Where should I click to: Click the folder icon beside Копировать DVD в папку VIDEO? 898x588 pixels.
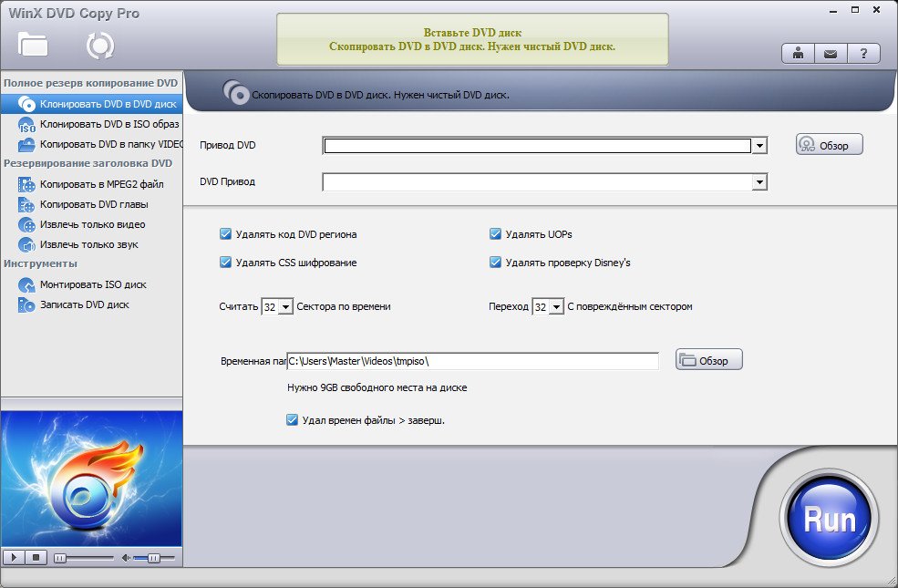[x=26, y=144]
